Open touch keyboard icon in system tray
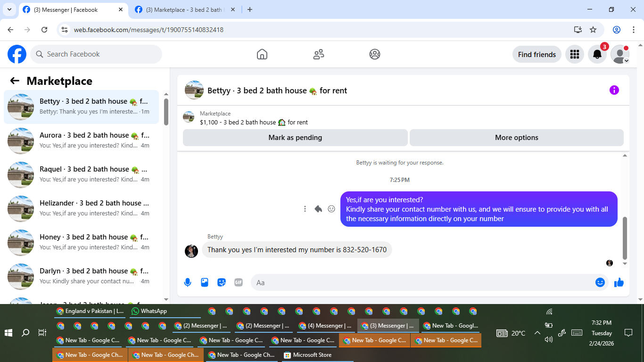The width and height of the screenshot is (644, 362). (577, 333)
